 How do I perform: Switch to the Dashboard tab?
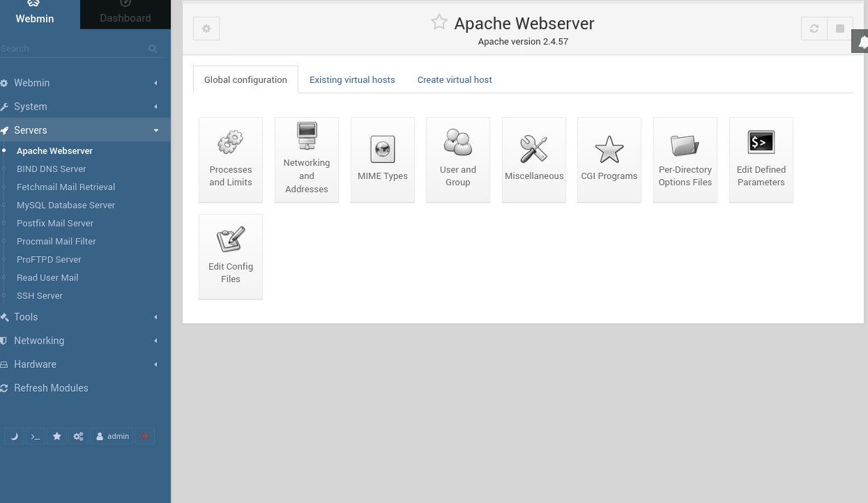pyautogui.click(x=125, y=13)
